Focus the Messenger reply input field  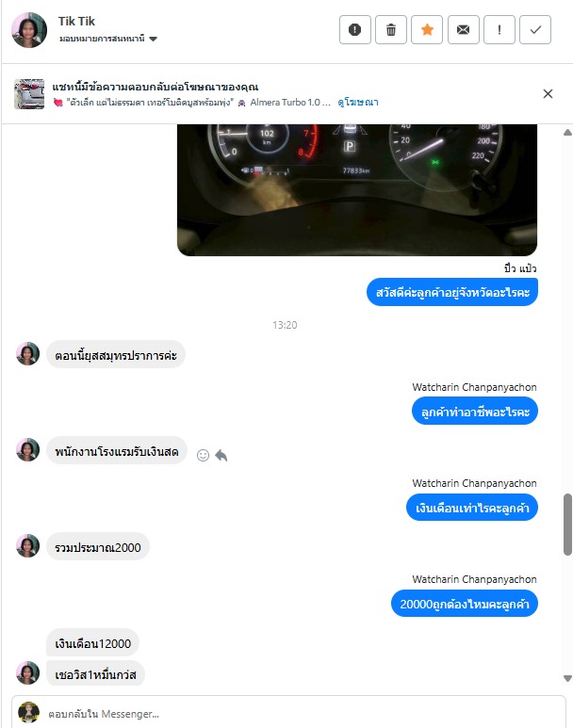(288, 713)
